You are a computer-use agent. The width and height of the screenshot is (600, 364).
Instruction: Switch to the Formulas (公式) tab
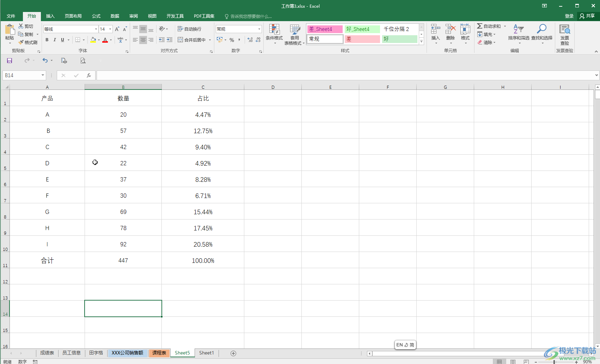96,16
